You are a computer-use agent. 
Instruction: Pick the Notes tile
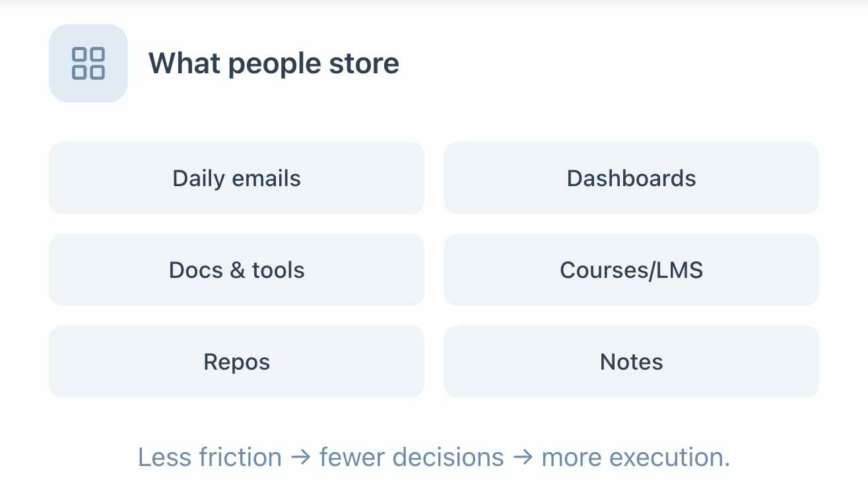631,362
